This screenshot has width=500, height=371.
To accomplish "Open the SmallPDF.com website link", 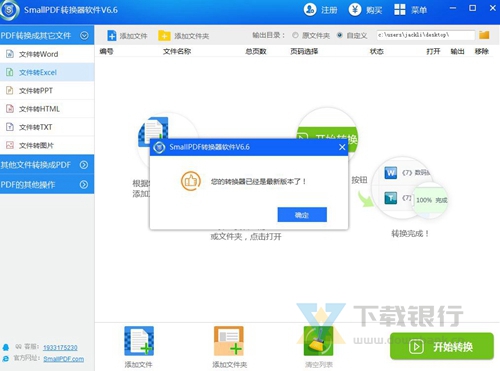I will coord(64,359).
